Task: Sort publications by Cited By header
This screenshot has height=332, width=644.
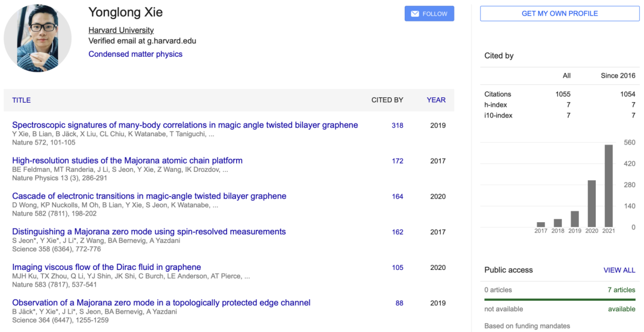Action: click(x=387, y=100)
